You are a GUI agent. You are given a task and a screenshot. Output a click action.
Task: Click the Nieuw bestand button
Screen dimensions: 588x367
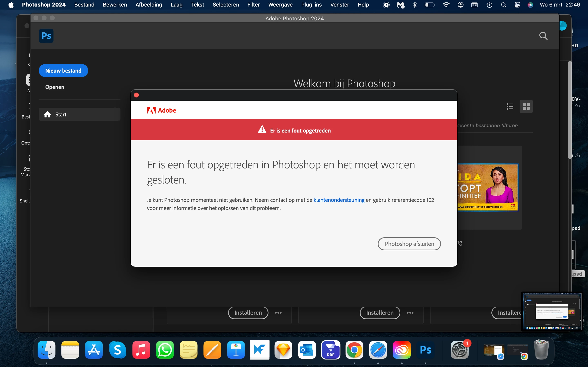point(63,71)
